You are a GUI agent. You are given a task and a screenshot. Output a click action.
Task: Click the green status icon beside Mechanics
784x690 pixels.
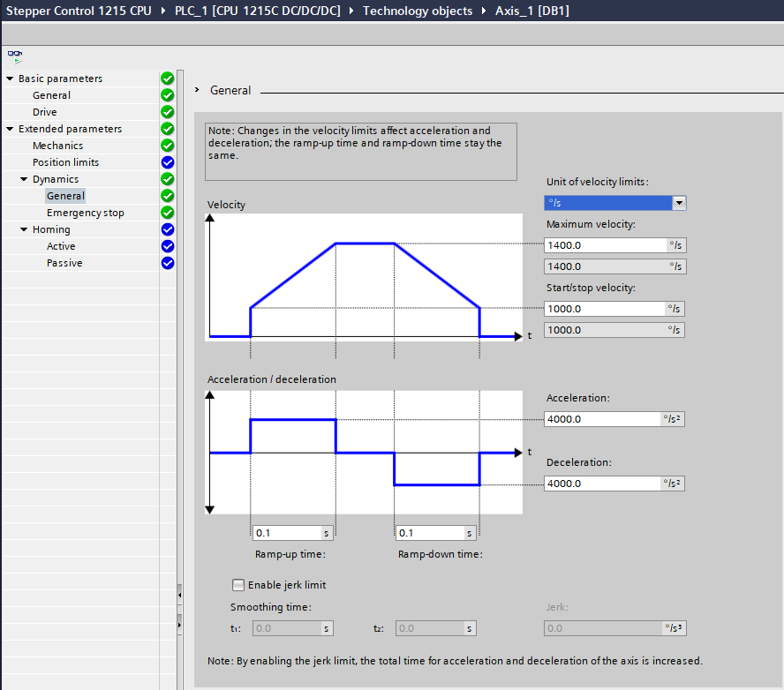(x=168, y=146)
